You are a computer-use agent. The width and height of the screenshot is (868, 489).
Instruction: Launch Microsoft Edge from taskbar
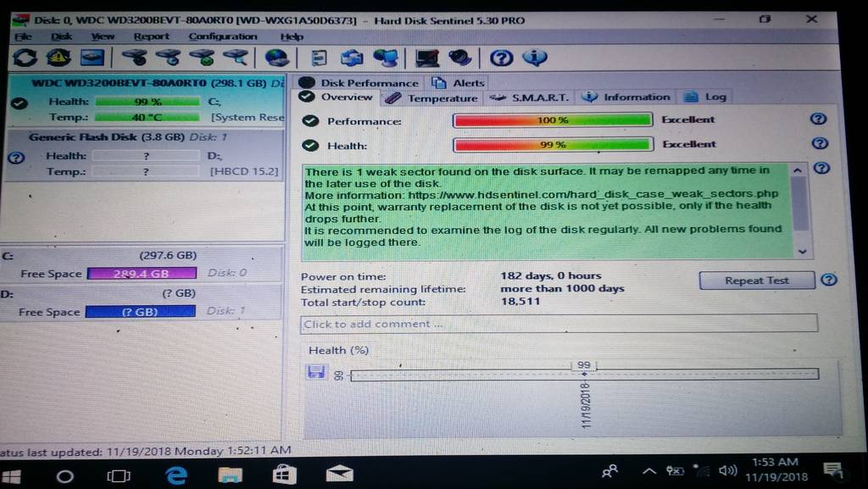pos(176,475)
